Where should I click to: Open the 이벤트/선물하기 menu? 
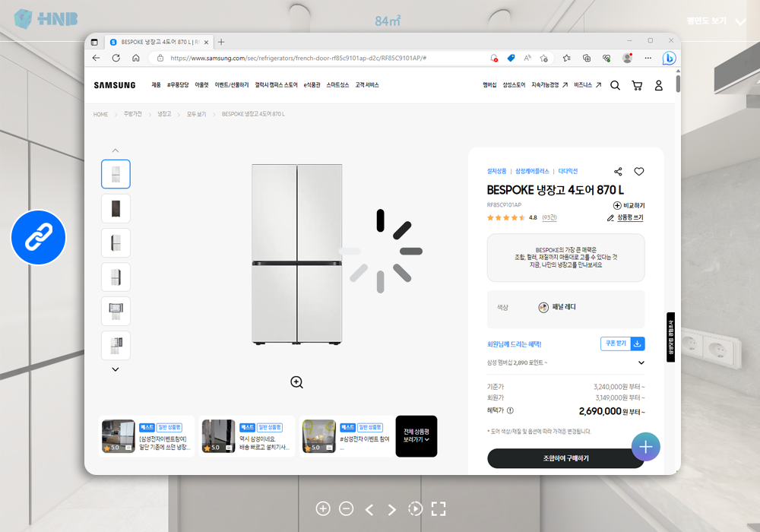click(232, 85)
